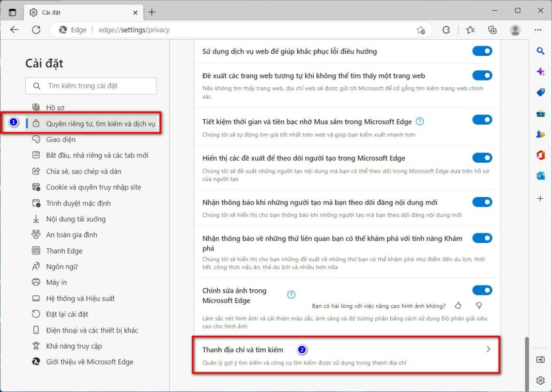Open the sidebar Copilot sparkle icon
The image size is (552, 392).
[541, 72]
